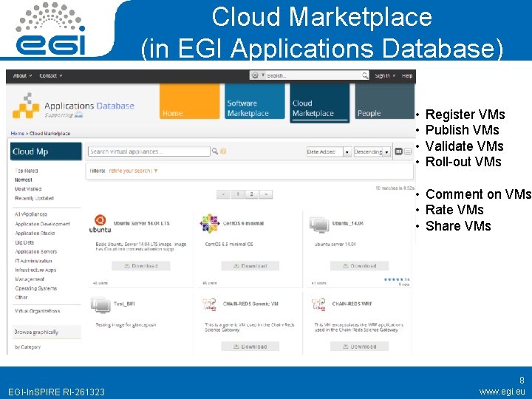Click the Ubuntu_14.04 monitor icon
532x399 pixels.
[x=319, y=225]
